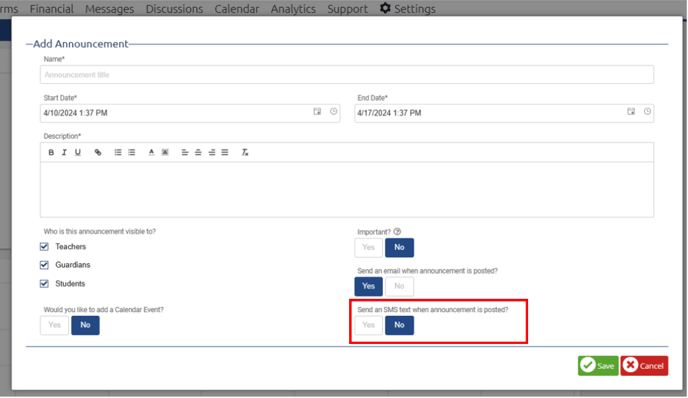Apply underline formatting in the description editor
The image size is (688, 398).
pyautogui.click(x=78, y=152)
